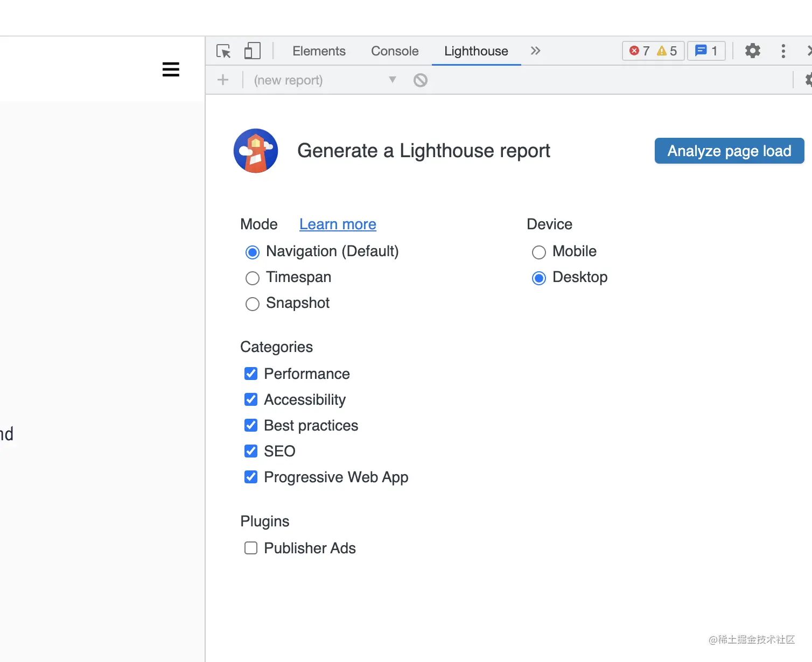The height and width of the screenshot is (662, 812).
Task: Open the (new report) dropdown
Action: coord(325,80)
